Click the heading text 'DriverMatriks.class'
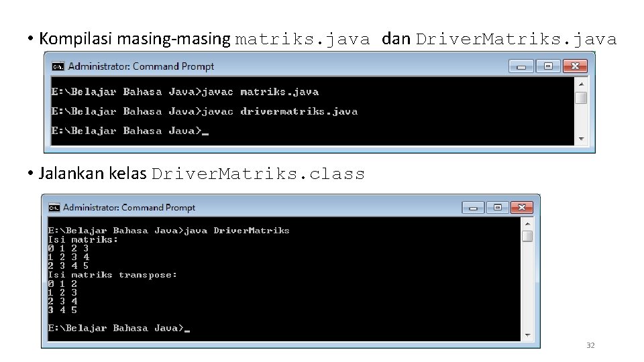The width and height of the screenshot is (644, 362). tap(258, 174)
